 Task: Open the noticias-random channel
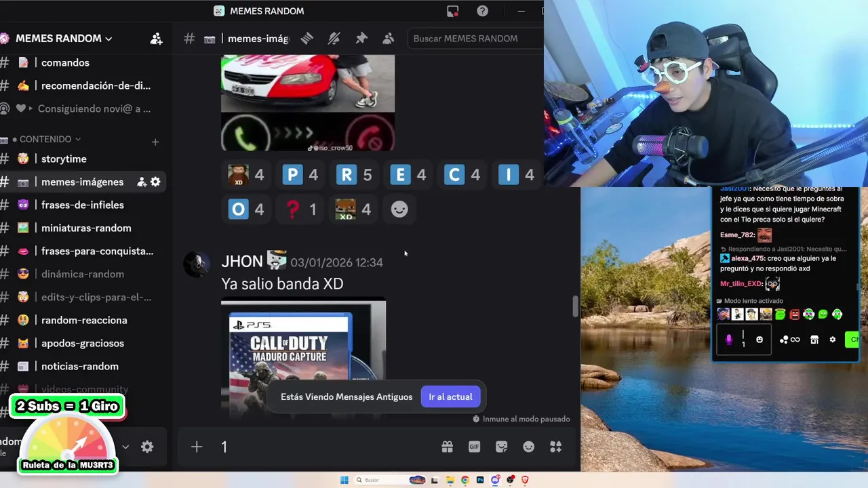pyautogui.click(x=81, y=366)
